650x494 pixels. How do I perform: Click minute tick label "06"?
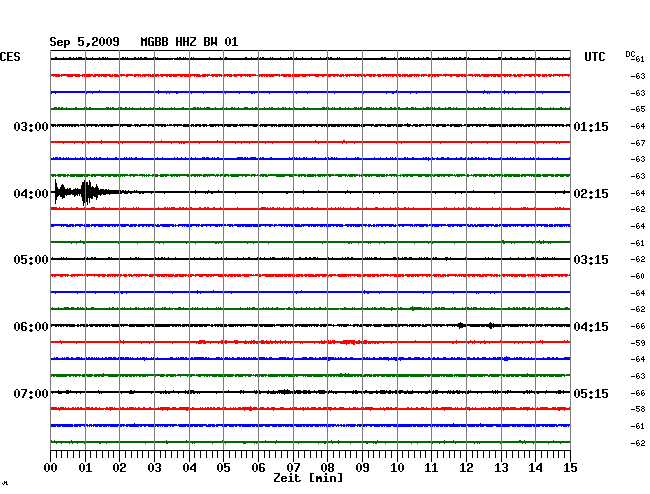tap(258, 468)
